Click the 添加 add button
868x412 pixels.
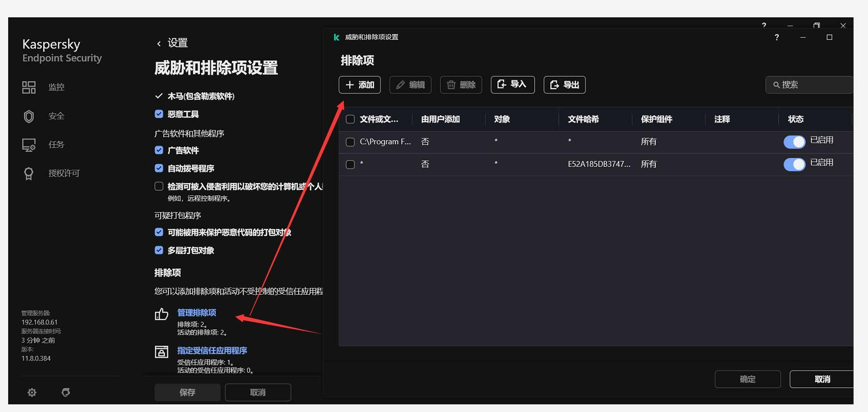coord(360,85)
